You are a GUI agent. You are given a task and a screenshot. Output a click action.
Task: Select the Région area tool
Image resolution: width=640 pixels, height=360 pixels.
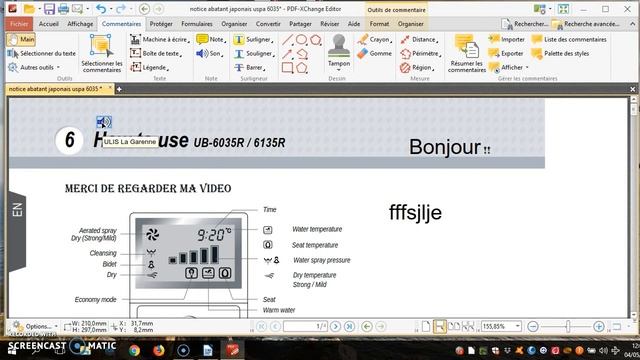tap(417, 67)
